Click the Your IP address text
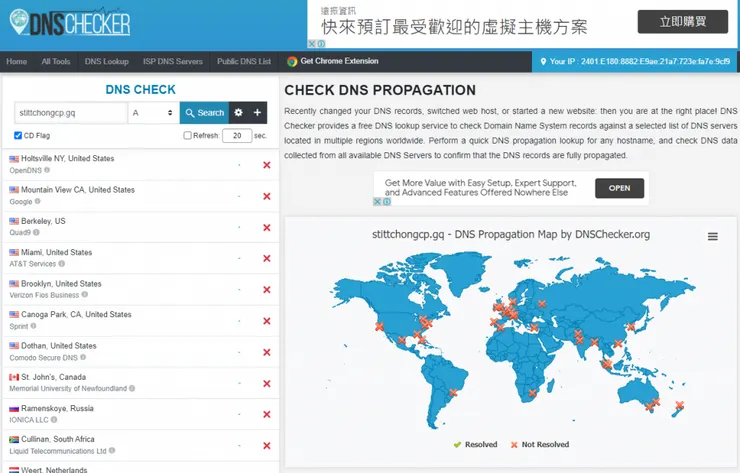 (x=639, y=61)
